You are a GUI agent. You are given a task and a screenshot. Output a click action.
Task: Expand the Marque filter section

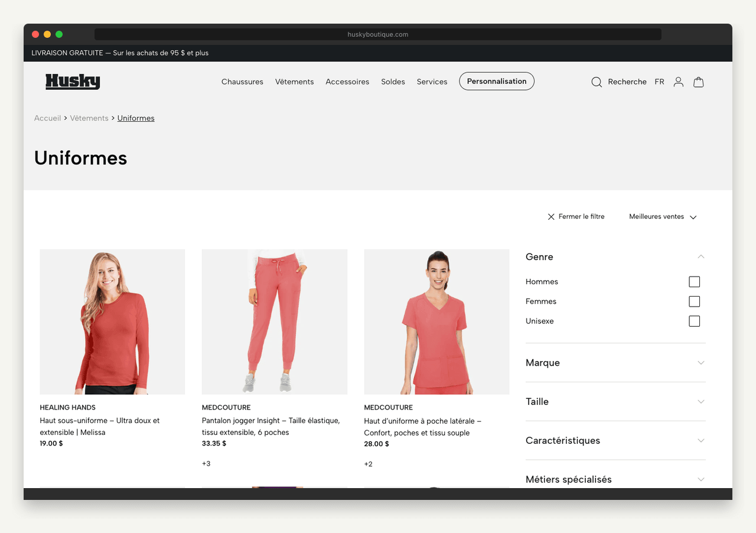pos(700,363)
